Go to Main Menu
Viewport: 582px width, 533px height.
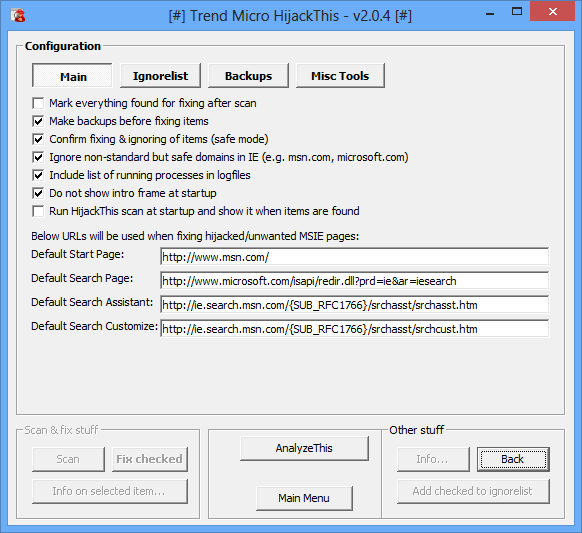304,498
